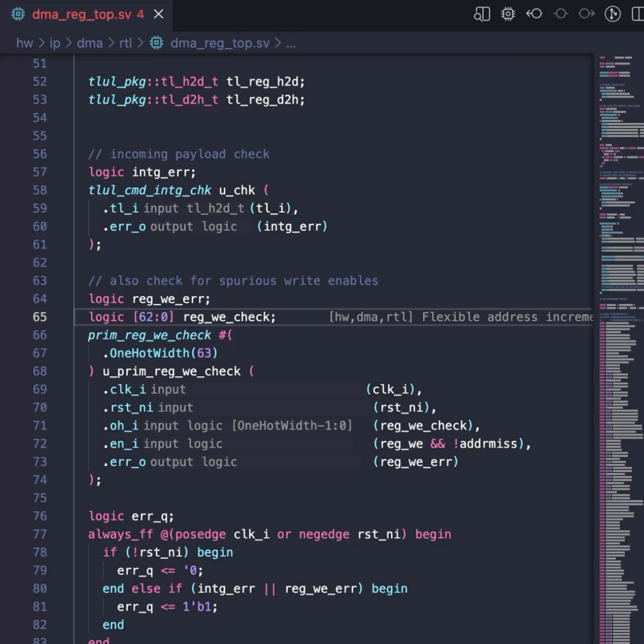The image size is (644, 644).
Task: Click the git blame annotation on line 65
Action: (x=460, y=317)
